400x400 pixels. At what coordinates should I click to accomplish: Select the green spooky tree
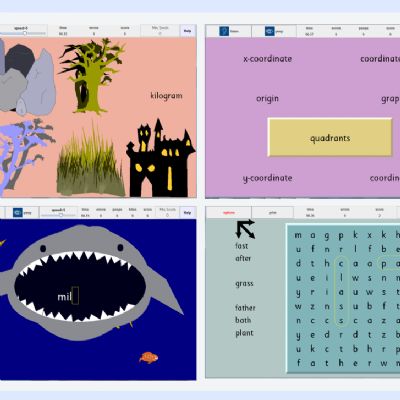[91, 76]
